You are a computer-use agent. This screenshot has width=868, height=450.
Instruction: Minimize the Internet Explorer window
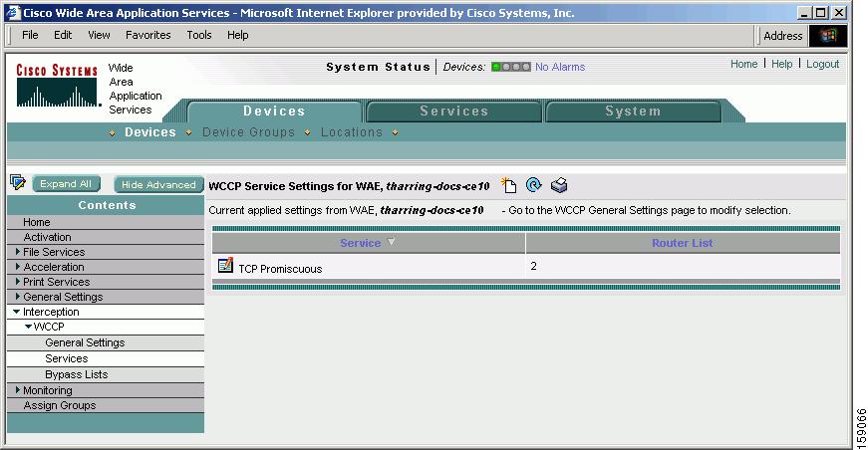[804, 12]
